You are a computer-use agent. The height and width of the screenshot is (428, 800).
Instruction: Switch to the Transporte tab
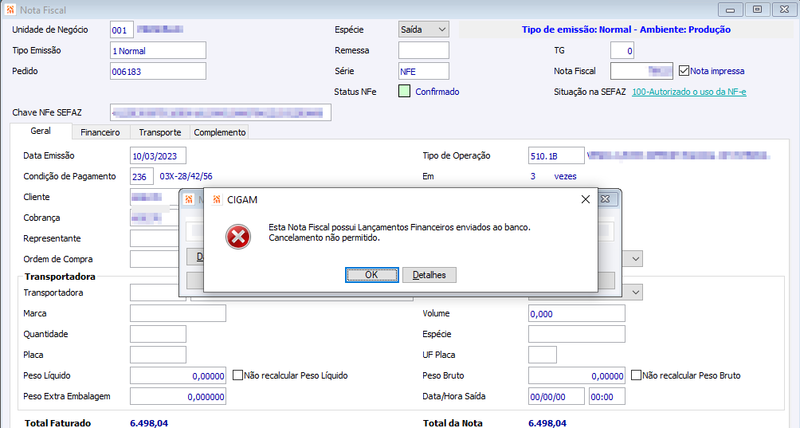(160, 132)
